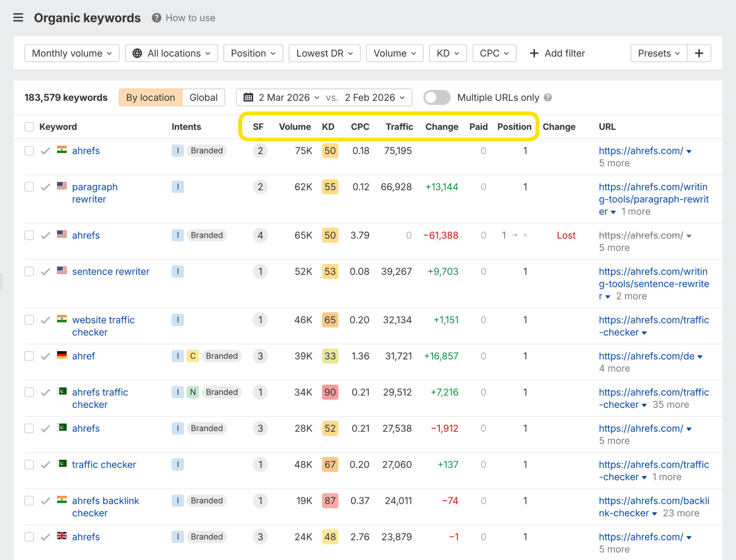The image size is (736, 560).
Task: Click the globe icon in All locations filter
Action: [137, 53]
